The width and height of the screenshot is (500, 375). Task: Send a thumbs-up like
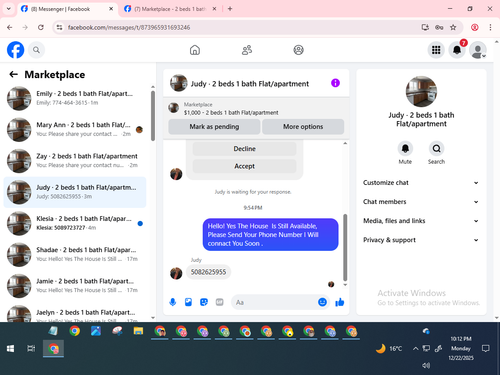pos(340,302)
